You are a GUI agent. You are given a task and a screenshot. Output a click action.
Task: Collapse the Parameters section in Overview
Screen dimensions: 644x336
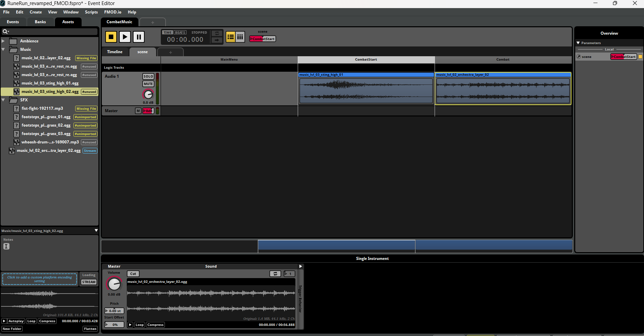point(578,43)
